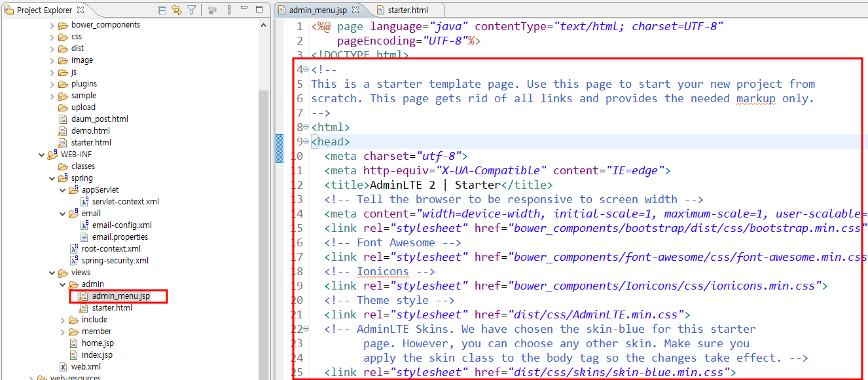Click the daum_post.html file icon
The image size is (868, 380).
[x=64, y=119]
